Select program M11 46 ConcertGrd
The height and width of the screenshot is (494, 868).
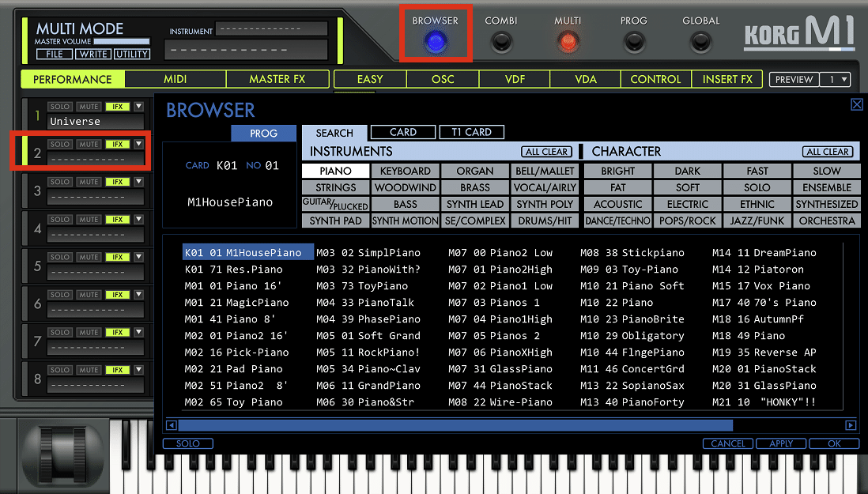point(632,369)
